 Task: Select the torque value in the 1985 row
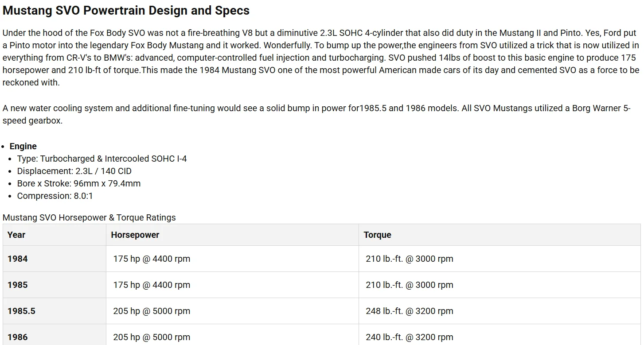(x=410, y=285)
